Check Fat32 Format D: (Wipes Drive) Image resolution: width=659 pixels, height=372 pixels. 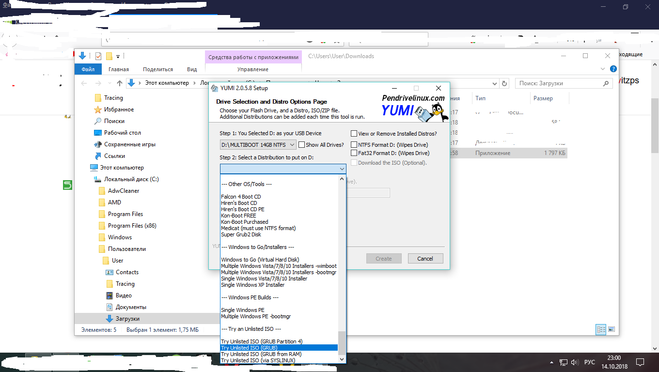point(354,153)
